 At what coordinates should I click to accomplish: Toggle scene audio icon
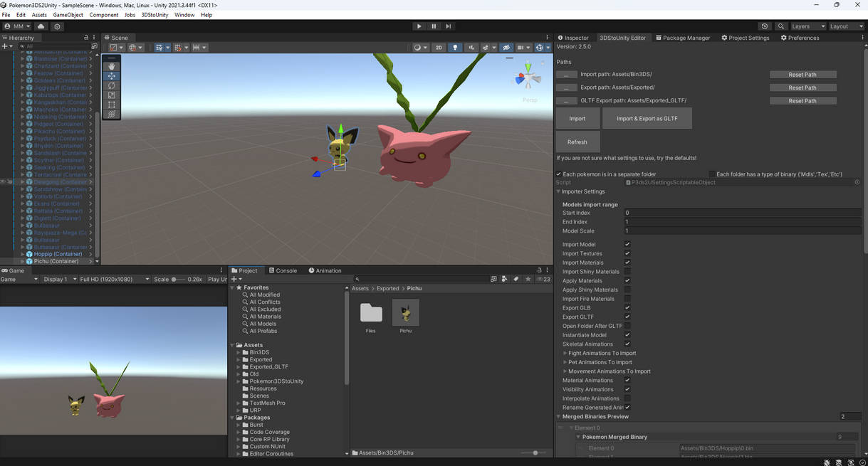pyautogui.click(x=471, y=48)
